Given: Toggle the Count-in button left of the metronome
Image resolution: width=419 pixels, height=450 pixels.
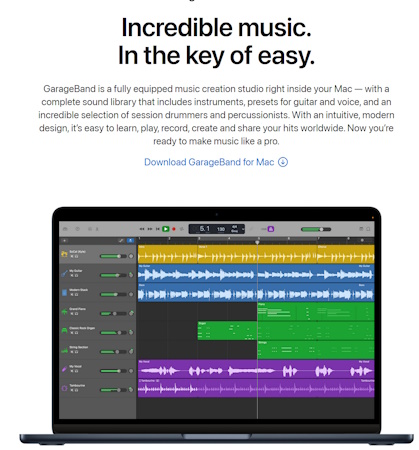Looking at the screenshot, I should [x=264, y=229].
